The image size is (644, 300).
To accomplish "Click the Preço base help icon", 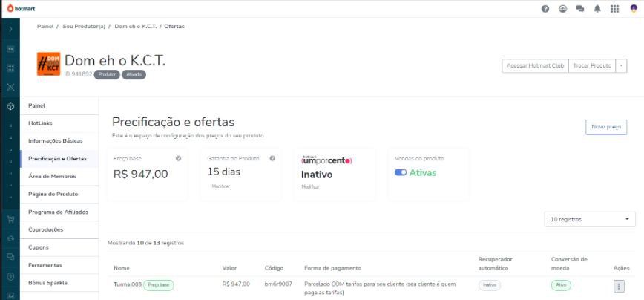I will tap(178, 158).
